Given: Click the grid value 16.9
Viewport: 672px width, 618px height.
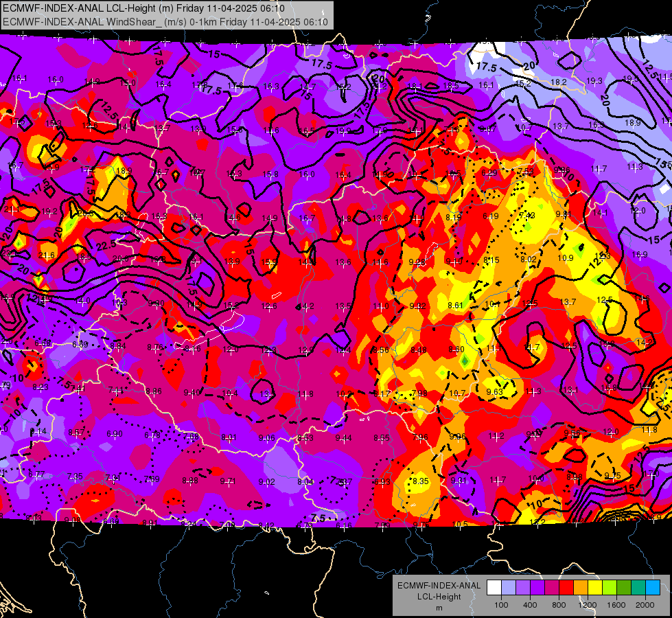Looking at the screenshot, I should [640, 254].
